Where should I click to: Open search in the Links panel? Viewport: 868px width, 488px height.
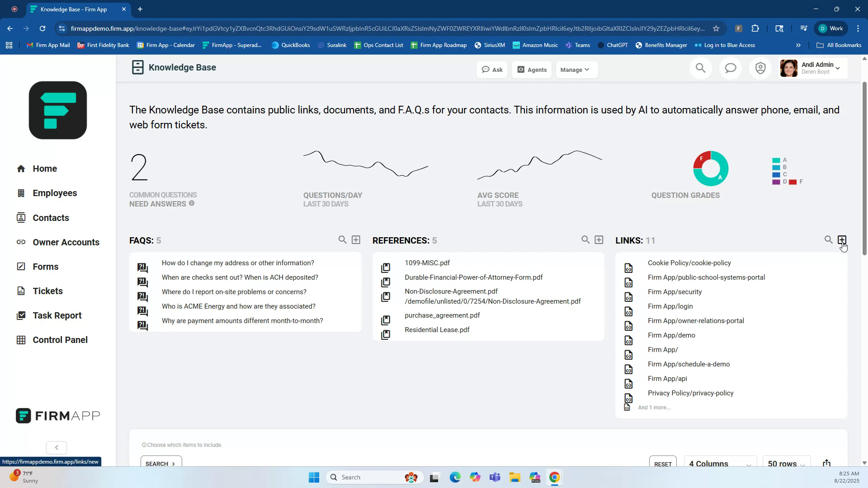(x=829, y=239)
